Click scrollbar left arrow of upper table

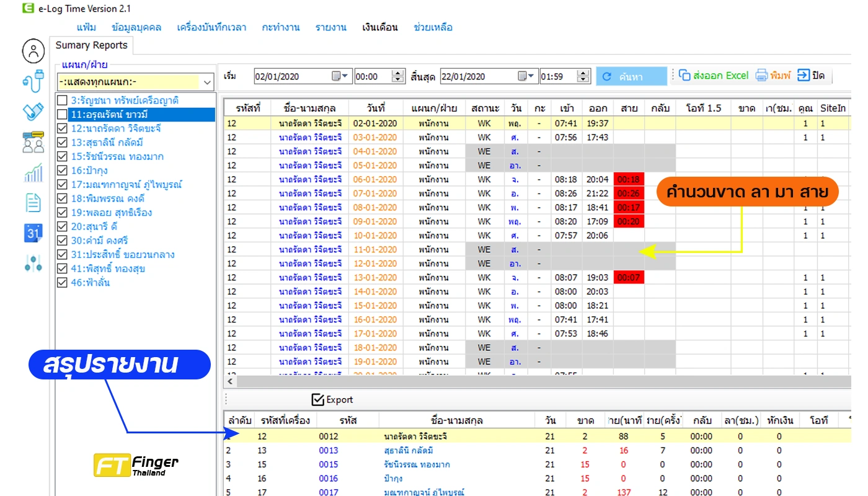(x=231, y=381)
